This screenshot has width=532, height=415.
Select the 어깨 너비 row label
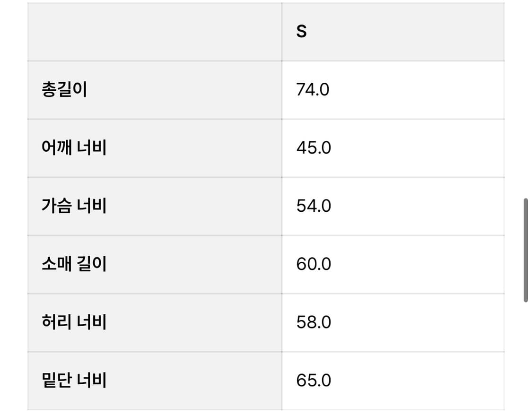(x=74, y=147)
